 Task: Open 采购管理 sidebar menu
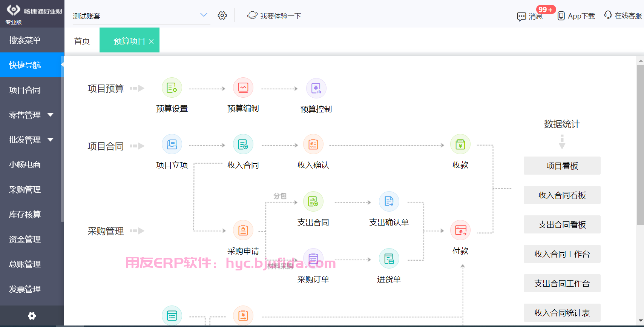click(32, 189)
